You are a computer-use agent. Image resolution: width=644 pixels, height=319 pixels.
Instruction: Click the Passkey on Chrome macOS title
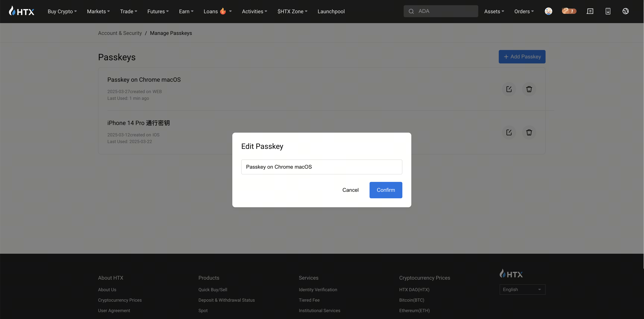pyautogui.click(x=144, y=79)
